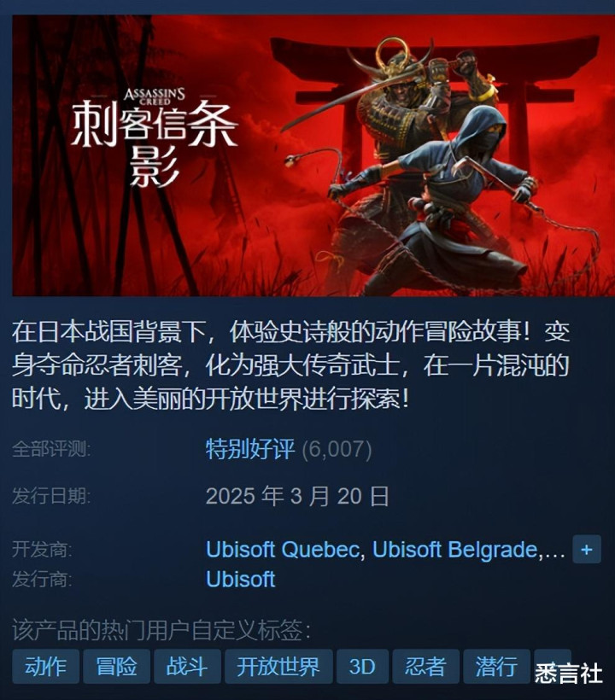Click the game description paragraph
The width and height of the screenshot is (615, 700).
click(x=290, y=365)
